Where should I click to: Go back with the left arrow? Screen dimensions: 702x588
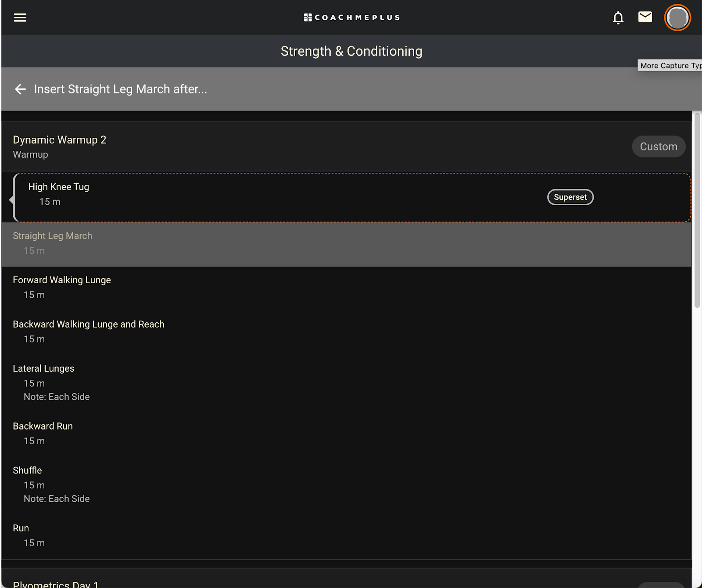(x=20, y=89)
